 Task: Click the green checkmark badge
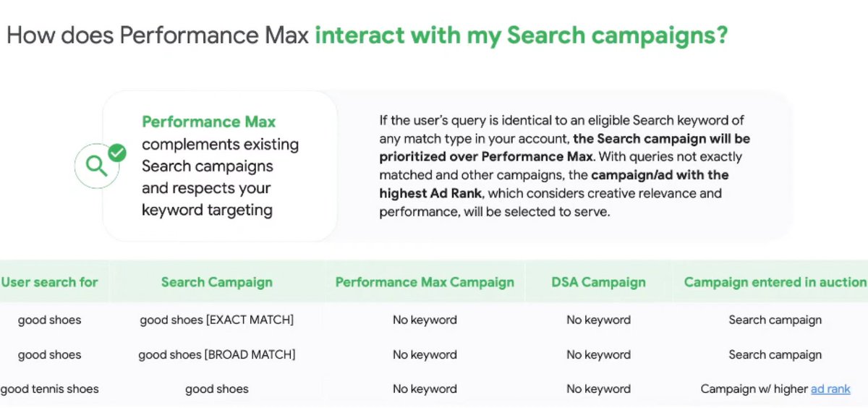116,153
